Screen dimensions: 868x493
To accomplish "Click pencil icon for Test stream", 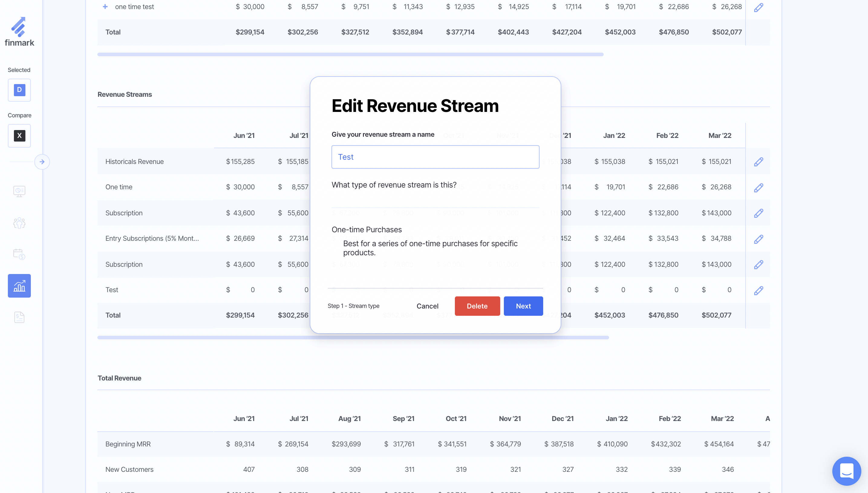I will (758, 290).
